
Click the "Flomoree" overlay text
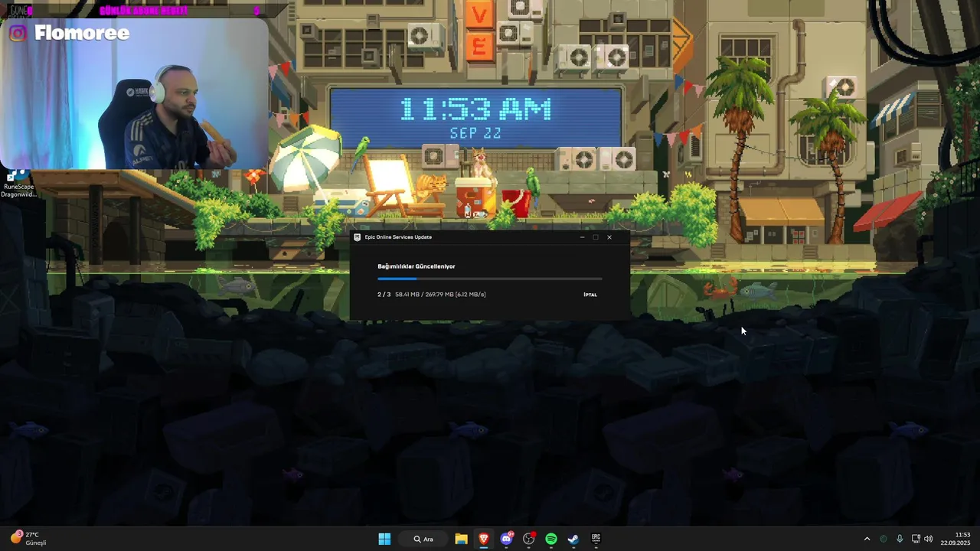82,33
